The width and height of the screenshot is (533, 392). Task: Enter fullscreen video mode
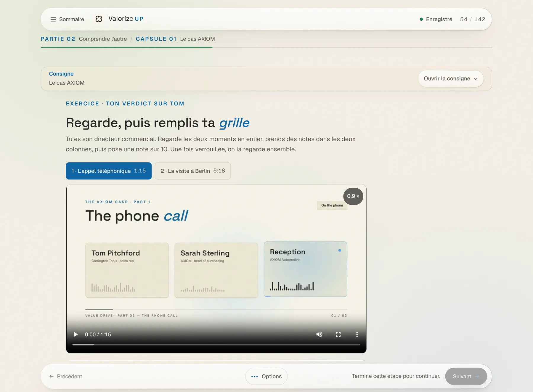click(x=338, y=334)
